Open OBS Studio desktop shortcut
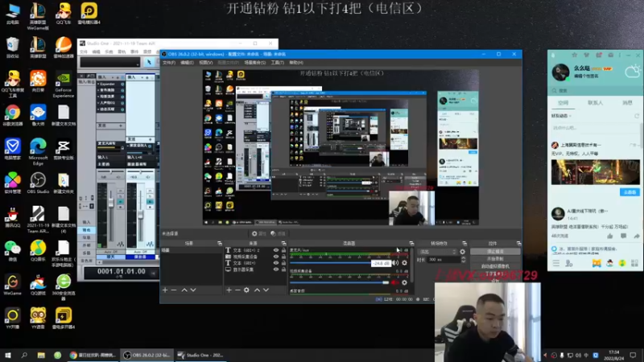 (38, 183)
